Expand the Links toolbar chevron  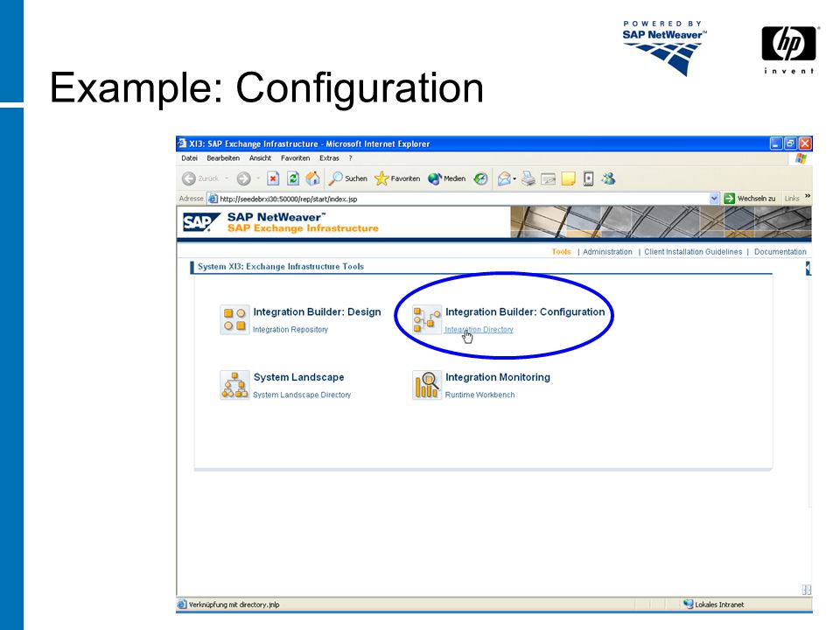tap(808, 197)
